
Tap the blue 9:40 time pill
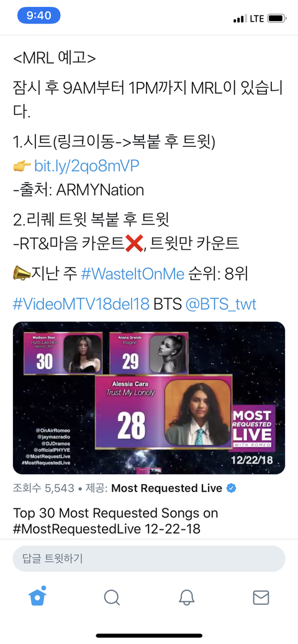point(38,15)
